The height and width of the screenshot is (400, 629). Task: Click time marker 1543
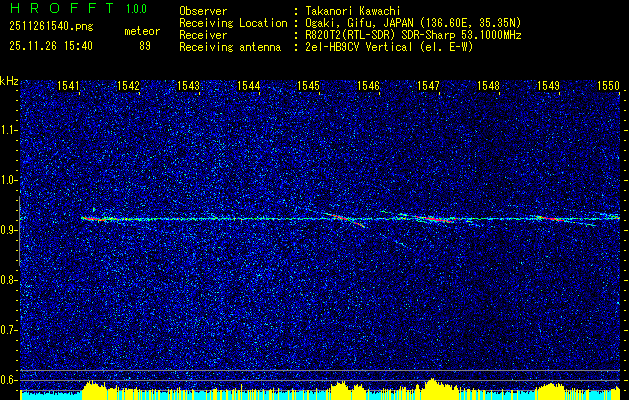(188, 86)
